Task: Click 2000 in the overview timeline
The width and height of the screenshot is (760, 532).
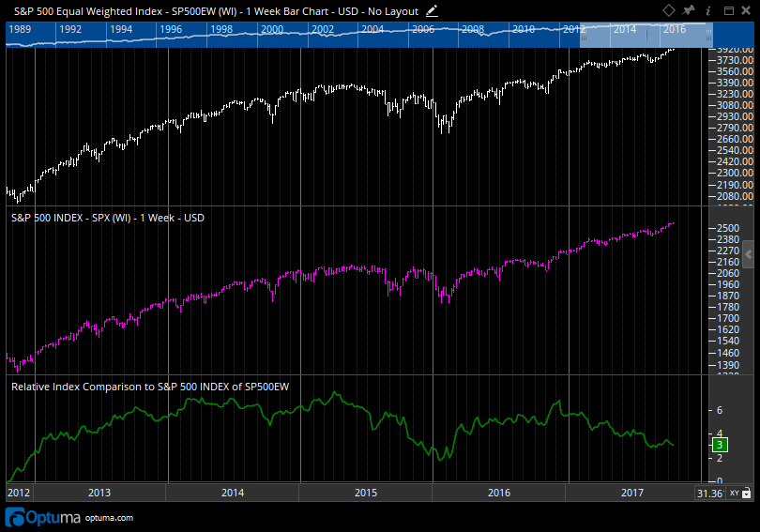Action: [x=272, y=29]
